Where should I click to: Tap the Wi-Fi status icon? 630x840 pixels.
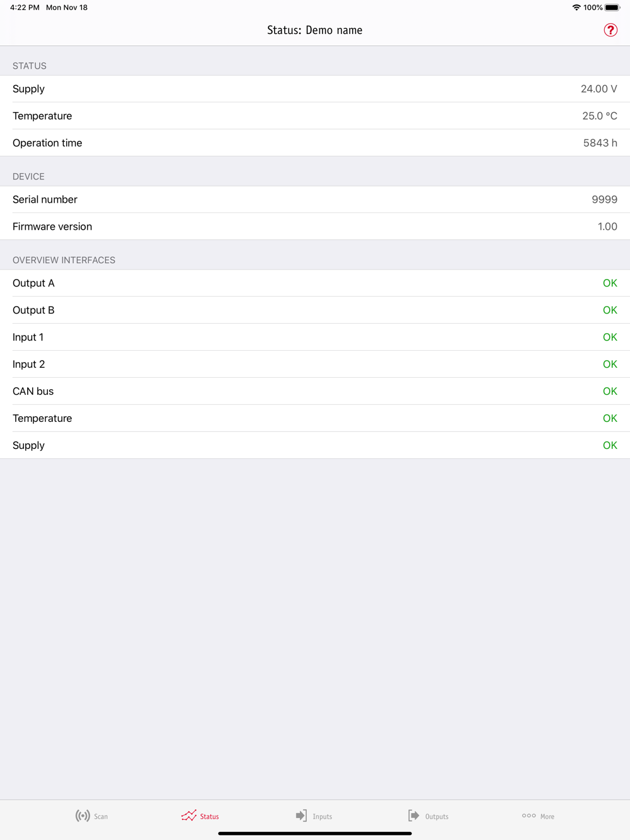[576, 8]
